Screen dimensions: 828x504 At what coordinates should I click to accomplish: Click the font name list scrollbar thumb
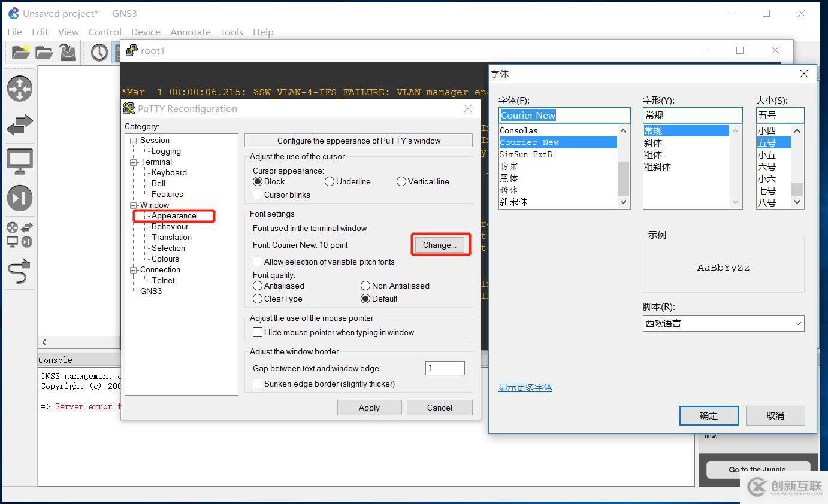coord(624,178)
